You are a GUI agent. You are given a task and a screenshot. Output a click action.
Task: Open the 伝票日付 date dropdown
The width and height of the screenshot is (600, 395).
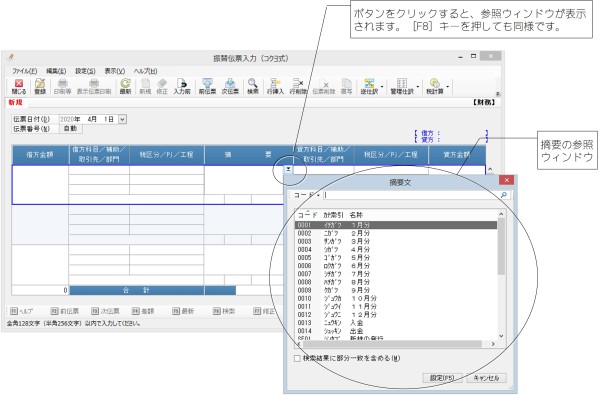pos(122,119)
